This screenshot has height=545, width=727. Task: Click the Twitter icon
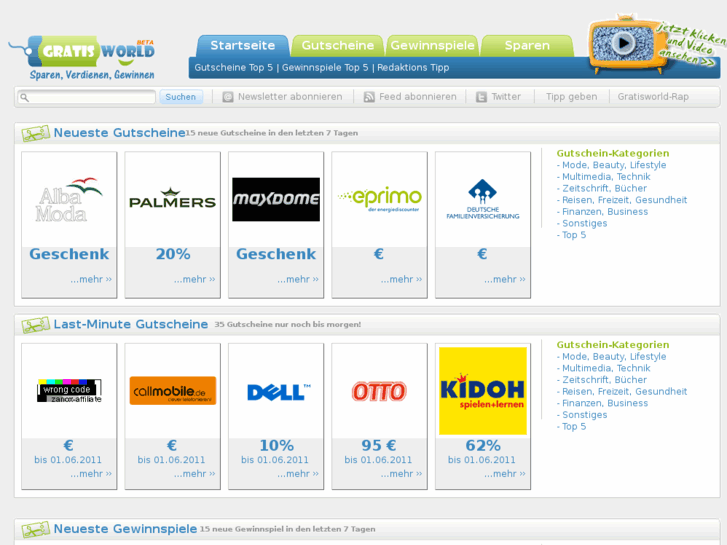[x=482, y=97]
